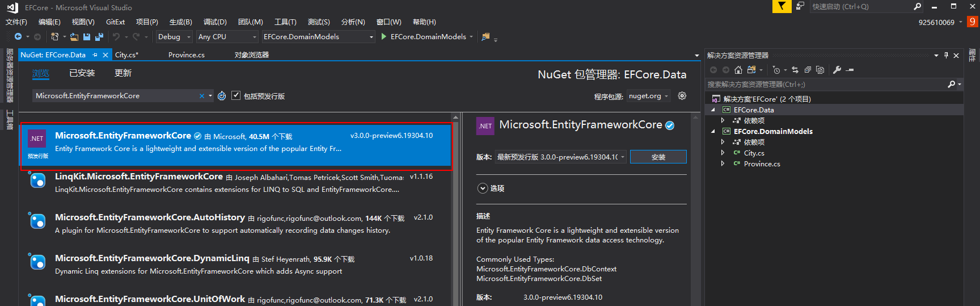
Task: Clear the NuGet search box text
Action: click(x=202, y=96)
